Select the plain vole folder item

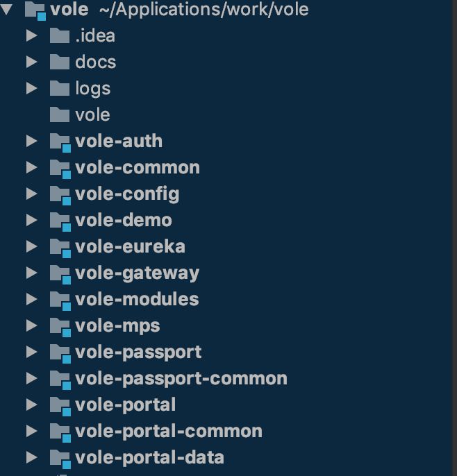[92, 114]
